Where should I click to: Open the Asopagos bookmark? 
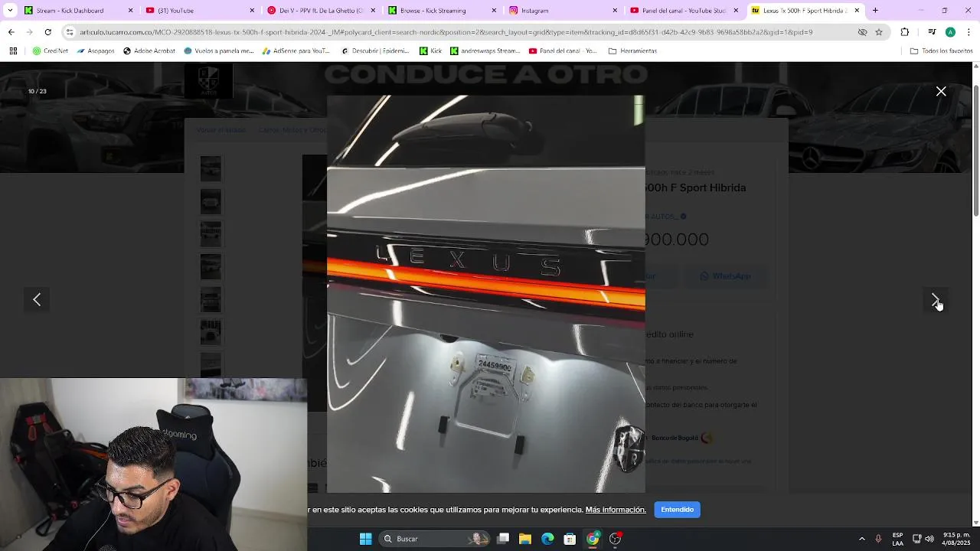click(95, 51)
